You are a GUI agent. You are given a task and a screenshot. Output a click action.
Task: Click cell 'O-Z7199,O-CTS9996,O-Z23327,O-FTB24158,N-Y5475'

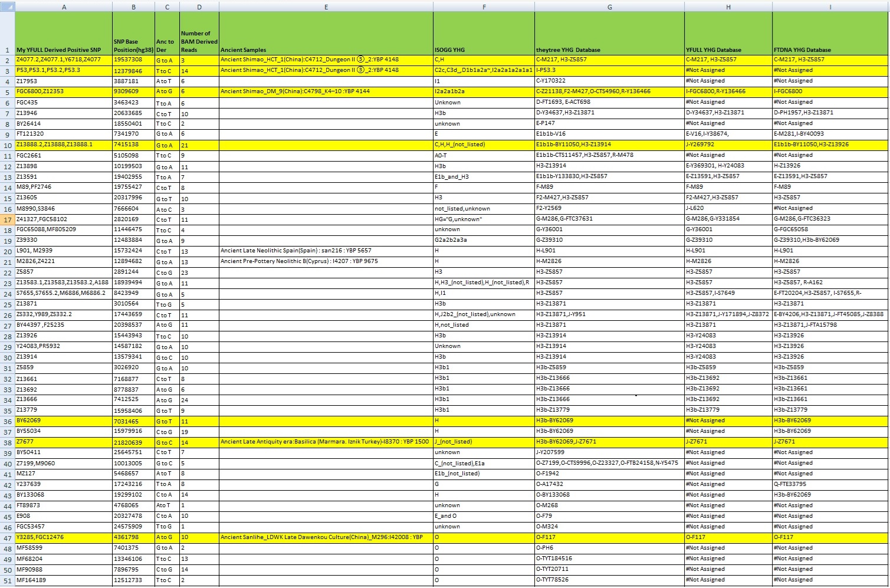coord(609,463)
